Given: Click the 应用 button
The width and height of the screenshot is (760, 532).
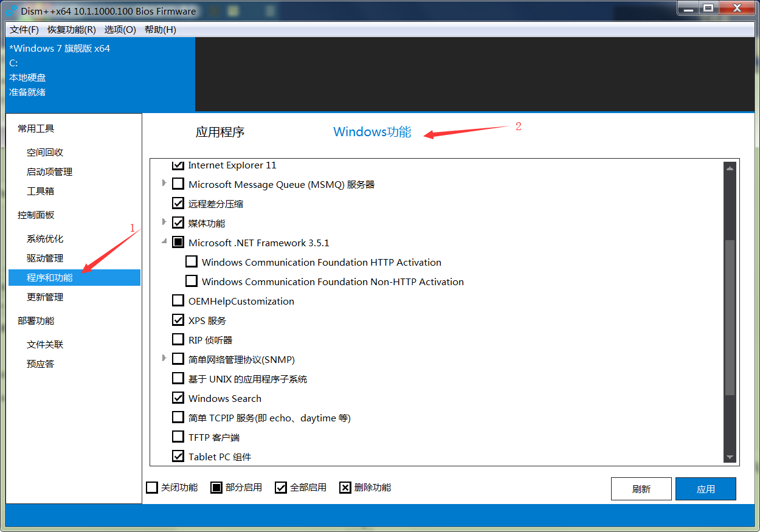Looking at the screenshot, I should pos(706,489).
